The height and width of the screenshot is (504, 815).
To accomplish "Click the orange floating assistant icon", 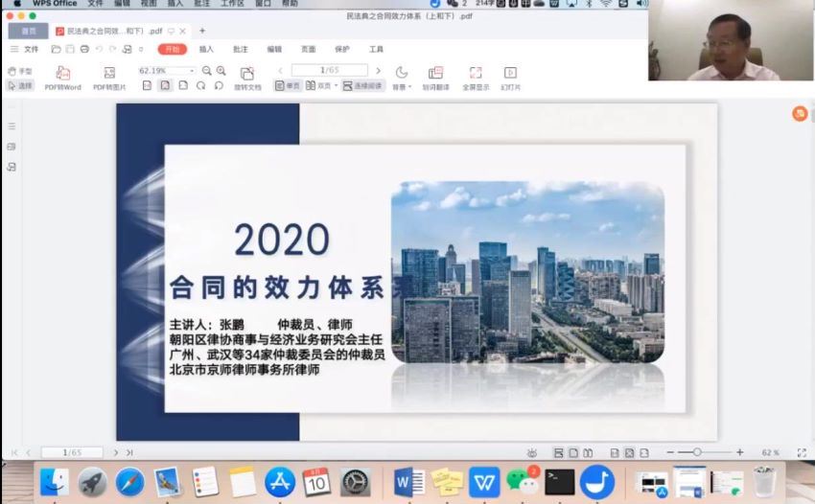I will pyautogui.click(x=800, y=113).
